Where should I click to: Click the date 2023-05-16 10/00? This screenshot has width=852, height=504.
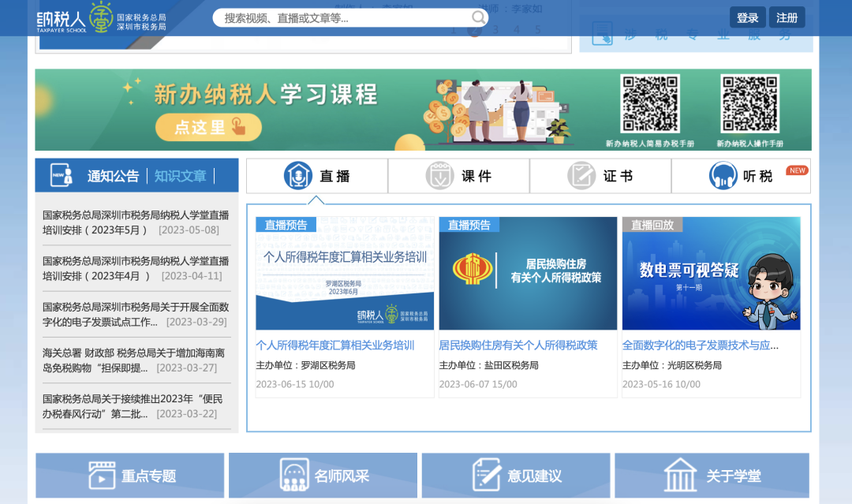click(x=661, y=385)
